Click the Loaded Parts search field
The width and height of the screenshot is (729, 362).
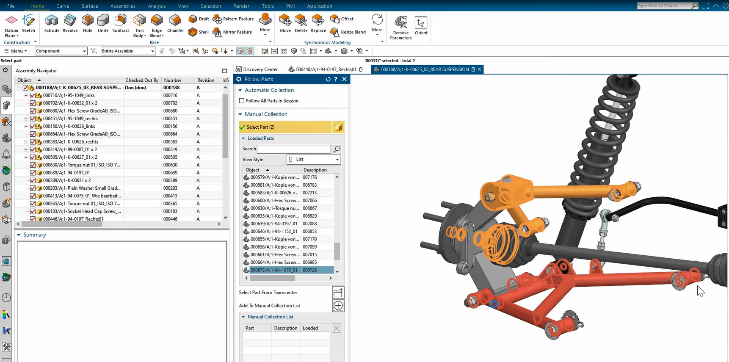(x=294, y=149)
